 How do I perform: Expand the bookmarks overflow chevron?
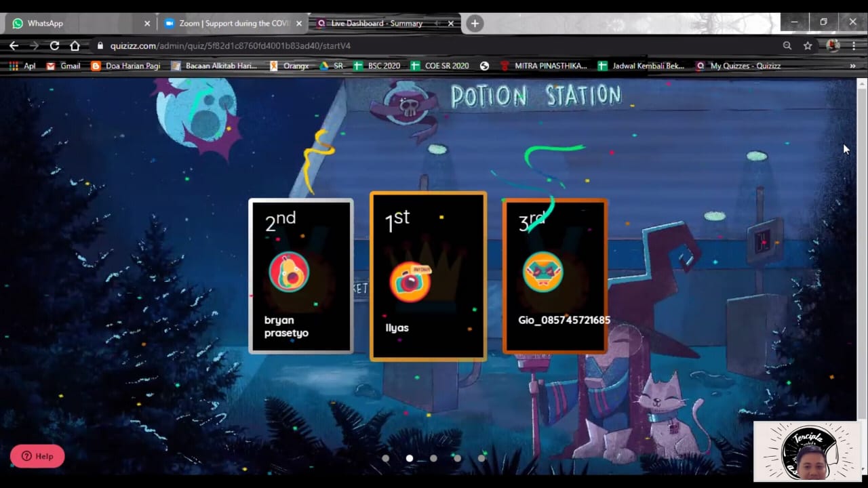pyautogui.click(x=852, y=66)
